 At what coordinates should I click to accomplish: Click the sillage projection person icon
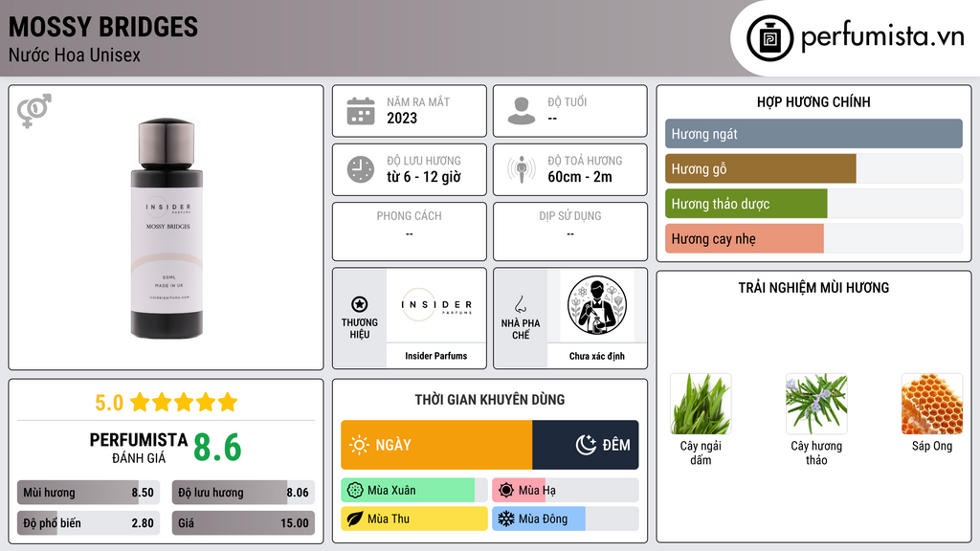(522, 169)
